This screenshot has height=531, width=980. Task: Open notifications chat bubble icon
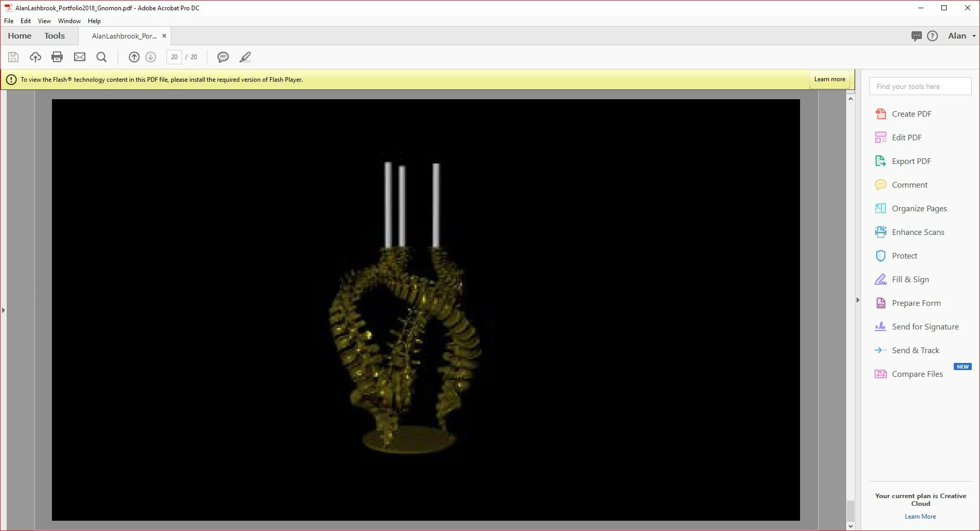916,36
